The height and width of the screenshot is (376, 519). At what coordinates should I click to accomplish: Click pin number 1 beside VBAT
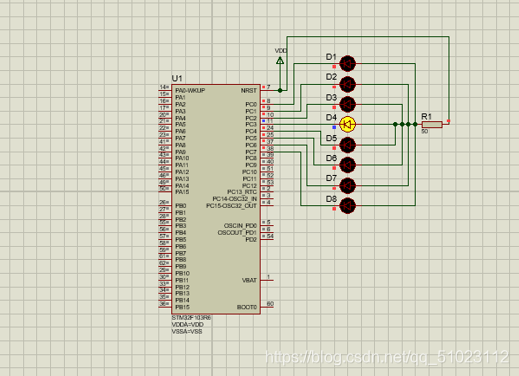tap(268, 277)
